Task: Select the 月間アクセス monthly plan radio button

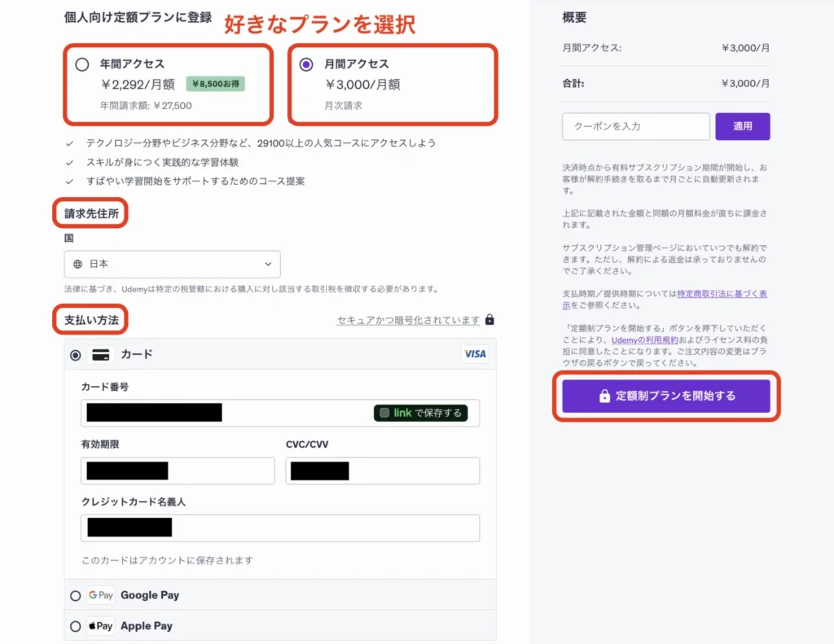Action: (306, 64)
